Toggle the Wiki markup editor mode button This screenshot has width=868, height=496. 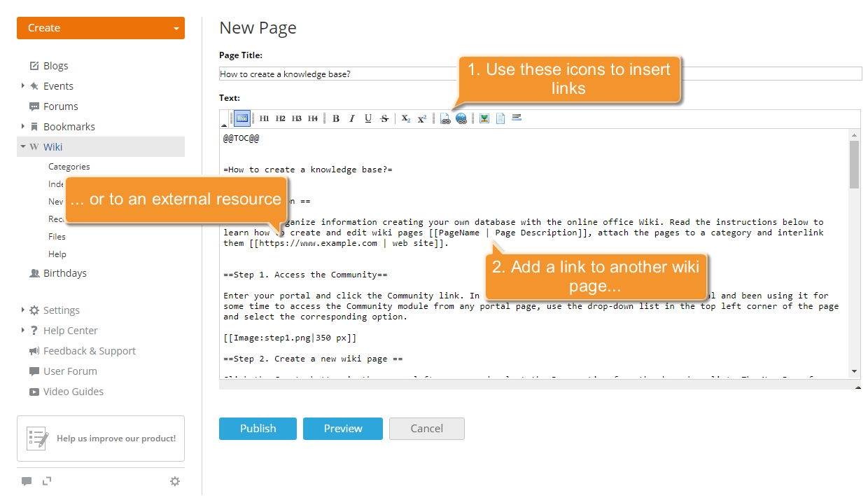point(241,118)
